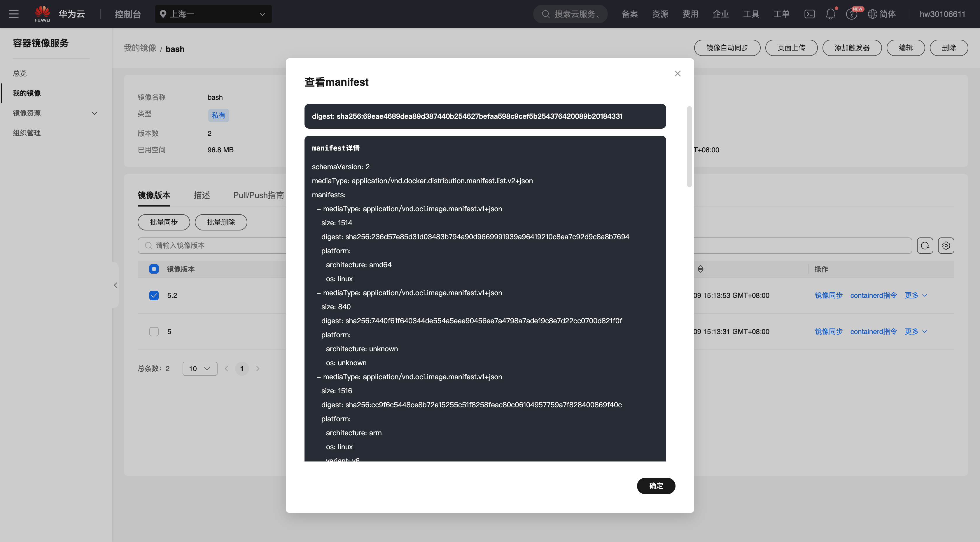Expand 更多 for version 5
This screenshot has width=980, height=542.
pyautogui.click(x=916, y=331)
